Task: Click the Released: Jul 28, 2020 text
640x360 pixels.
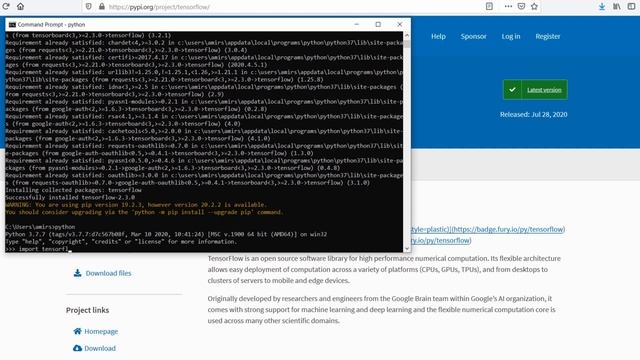Action: click(x=533, y=114)
